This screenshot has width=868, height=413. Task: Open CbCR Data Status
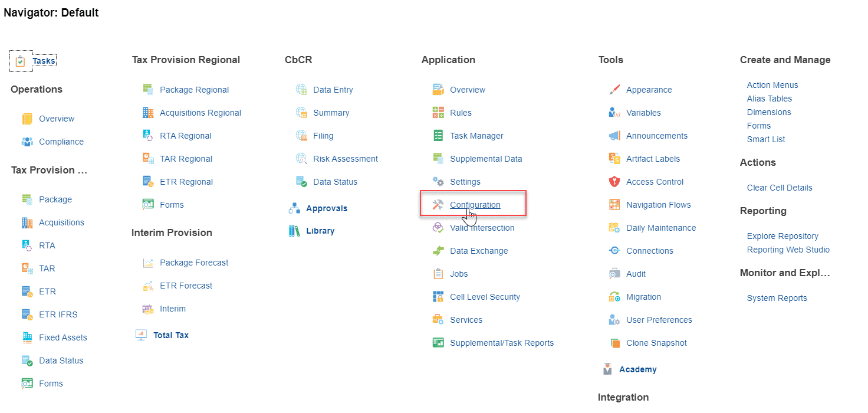click(x=336, y=182)
